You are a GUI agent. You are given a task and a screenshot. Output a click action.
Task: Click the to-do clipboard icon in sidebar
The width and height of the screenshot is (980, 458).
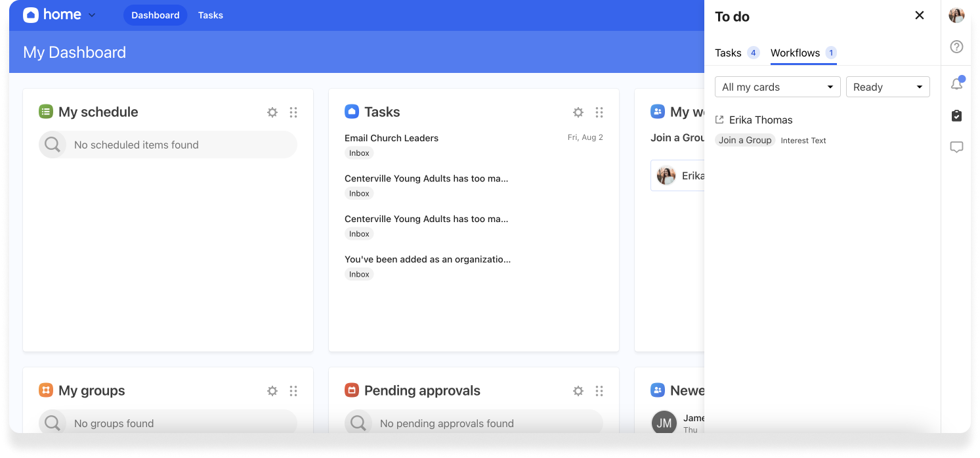tap(956, 116)
